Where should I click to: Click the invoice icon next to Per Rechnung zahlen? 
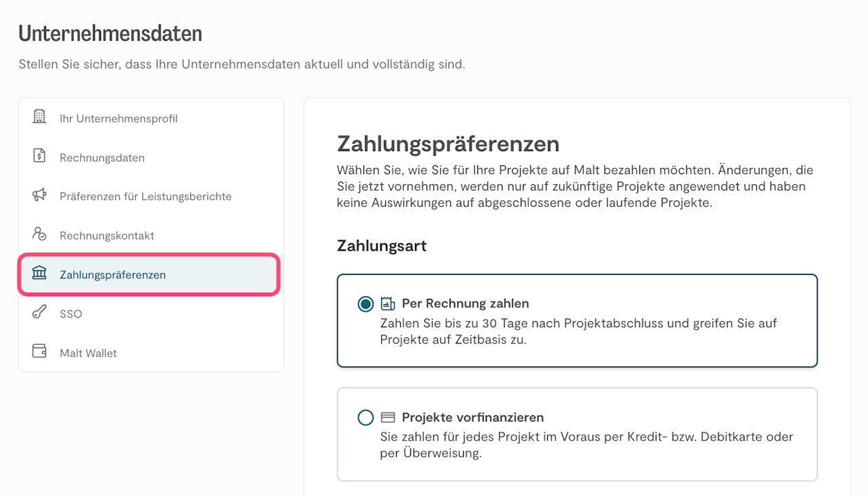(x=388, y=304)
